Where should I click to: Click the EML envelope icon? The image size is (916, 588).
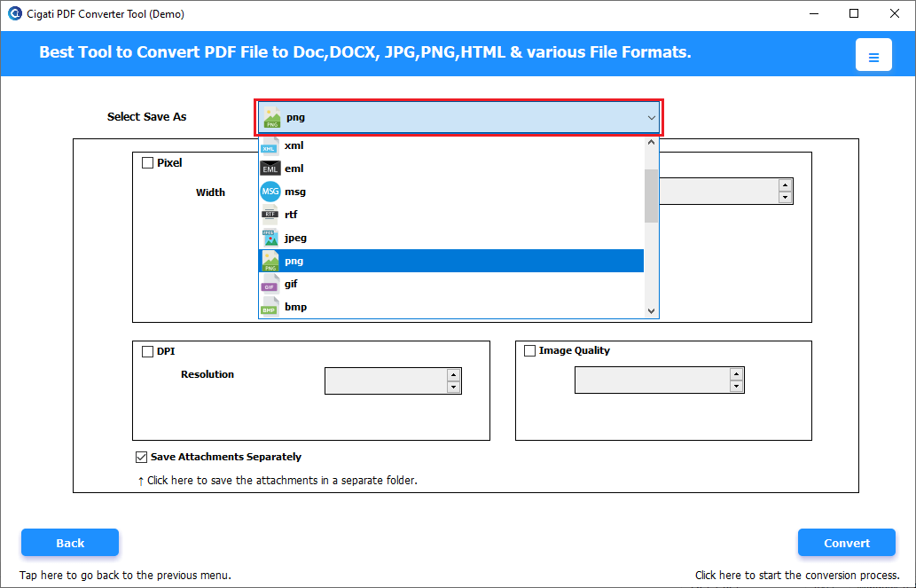(x=270, y=169)
